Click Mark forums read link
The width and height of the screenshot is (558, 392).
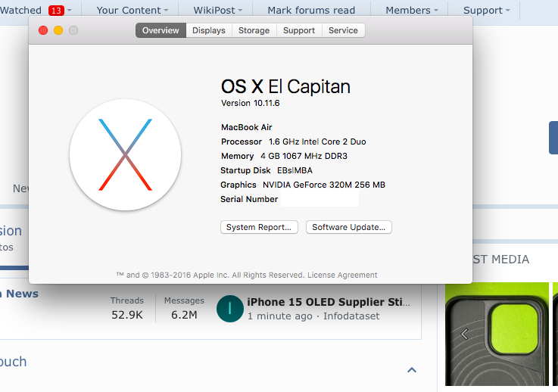(x=311, y=11)
